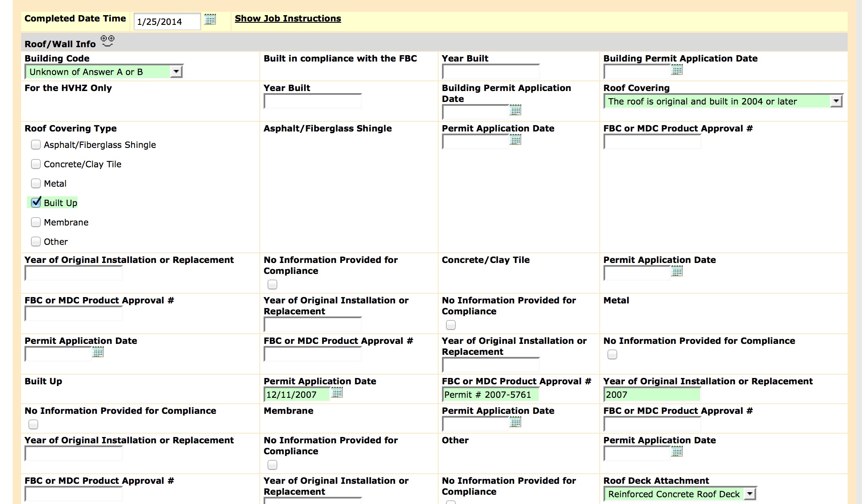Image resolution: width=862 pixels, height=504 pixels.
Task: Click the top-row Building Permit Application Date field
Action: pyautogui.click(x=637, y=72)
